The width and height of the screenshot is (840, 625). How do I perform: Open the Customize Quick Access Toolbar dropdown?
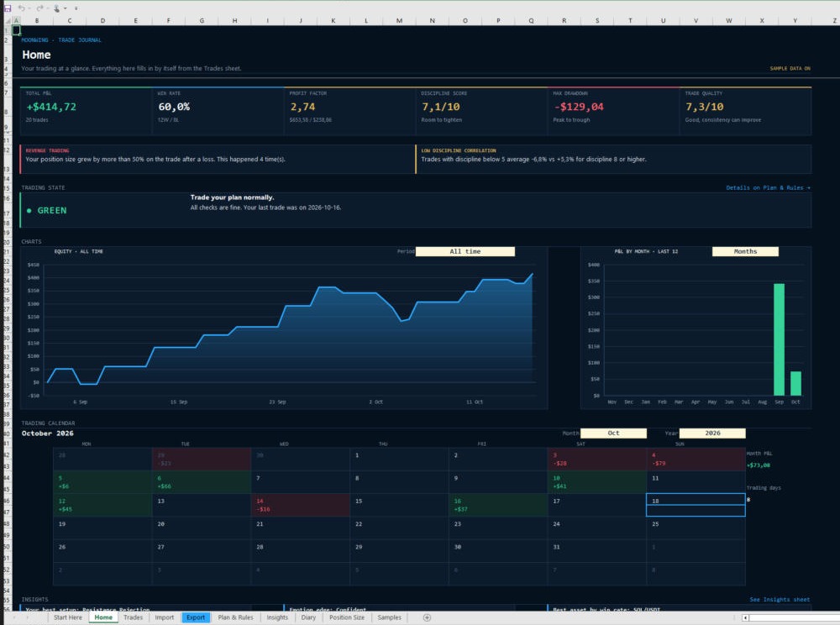click(76, 8)
